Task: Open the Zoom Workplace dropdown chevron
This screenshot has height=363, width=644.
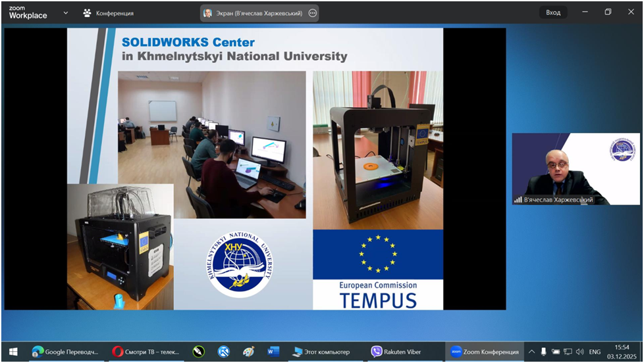Action: tap(65, 12)
